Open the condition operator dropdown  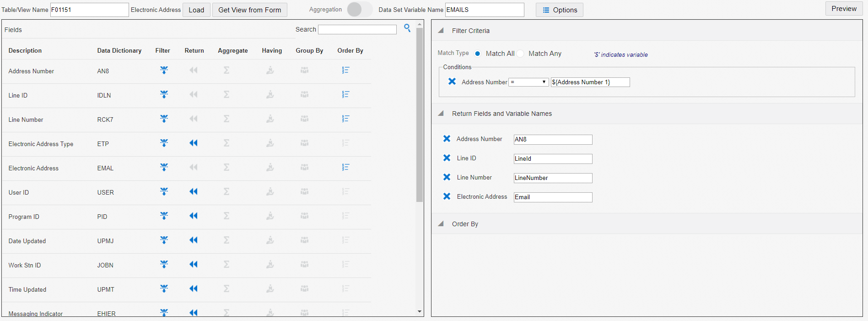pyautogui.click(x=528, y=82)
